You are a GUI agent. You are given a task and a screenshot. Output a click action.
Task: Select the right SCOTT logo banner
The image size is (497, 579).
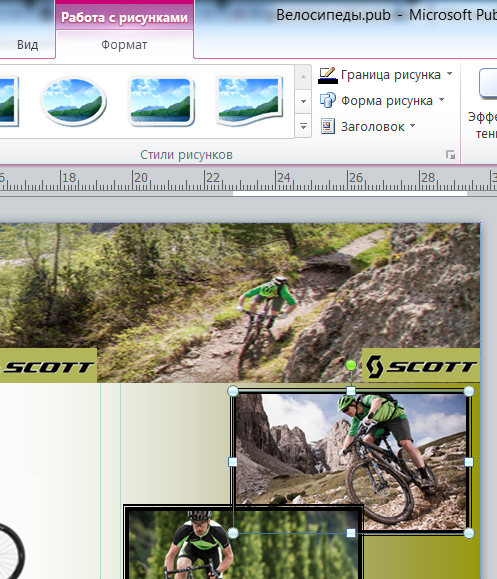coord(421,365)
